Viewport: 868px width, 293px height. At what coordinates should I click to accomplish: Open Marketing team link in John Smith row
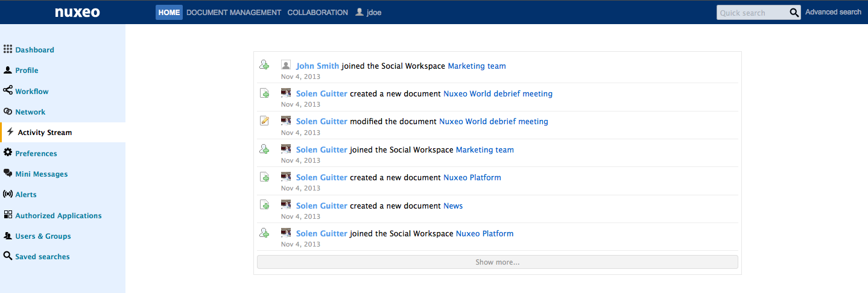click(477, 66)
